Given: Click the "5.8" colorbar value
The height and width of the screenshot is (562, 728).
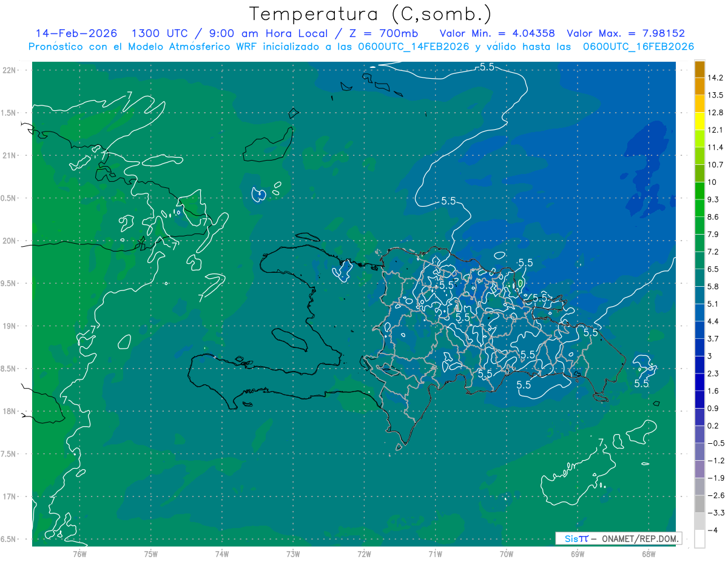Looking at the screenshot, I should click(x=714, y=286).
